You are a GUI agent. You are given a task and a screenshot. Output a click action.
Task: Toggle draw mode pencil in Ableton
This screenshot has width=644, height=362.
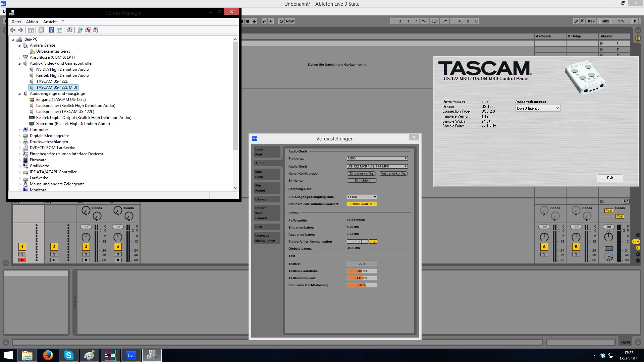576,21
